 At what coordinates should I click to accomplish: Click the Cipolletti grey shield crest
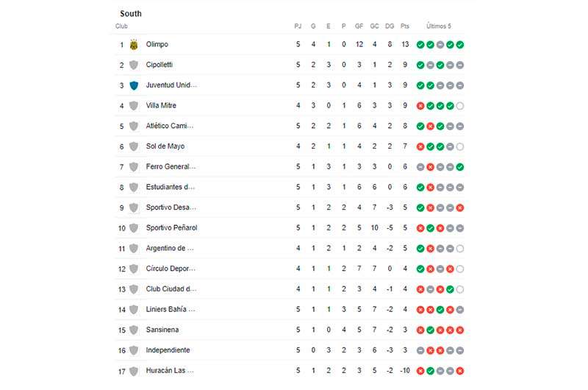click(x=134, y=65)
